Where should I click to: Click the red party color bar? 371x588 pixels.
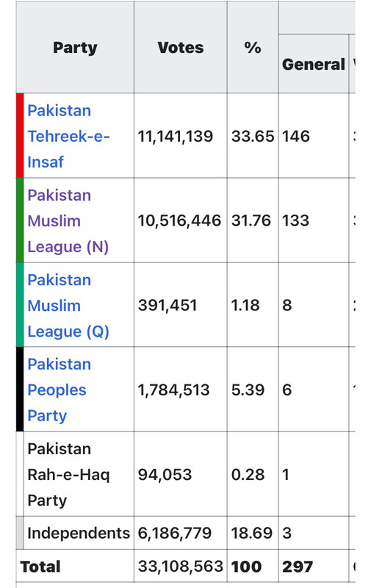20,135
